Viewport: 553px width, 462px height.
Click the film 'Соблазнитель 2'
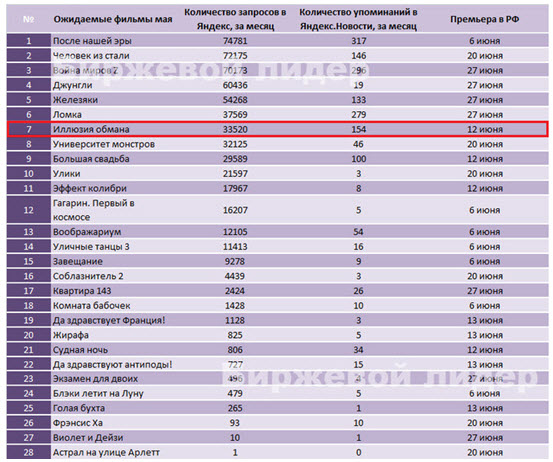pos(88,276)
